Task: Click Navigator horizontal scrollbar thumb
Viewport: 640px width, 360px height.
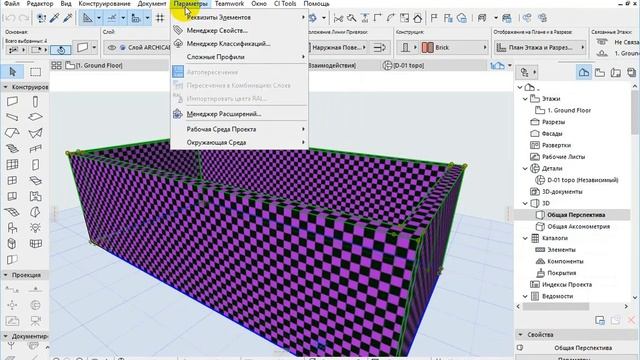Action: click(x=556, y=306)
